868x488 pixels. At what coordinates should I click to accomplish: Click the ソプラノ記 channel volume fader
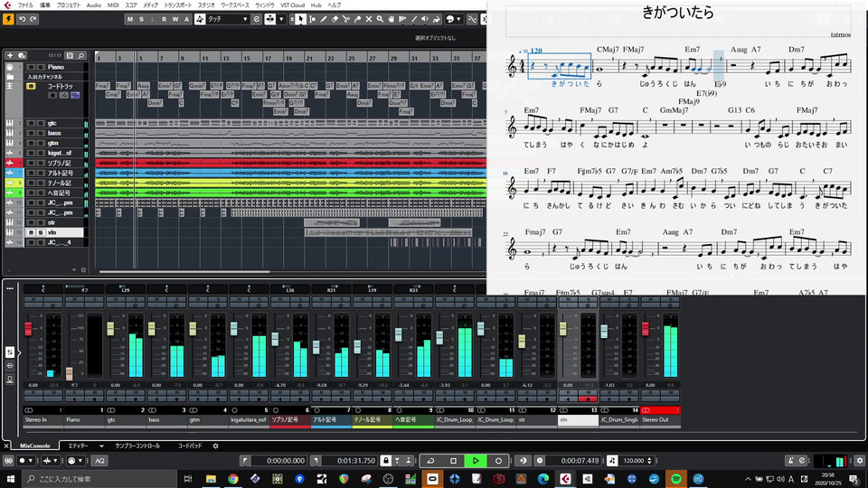pyautogui.click(x=275, y=339)
